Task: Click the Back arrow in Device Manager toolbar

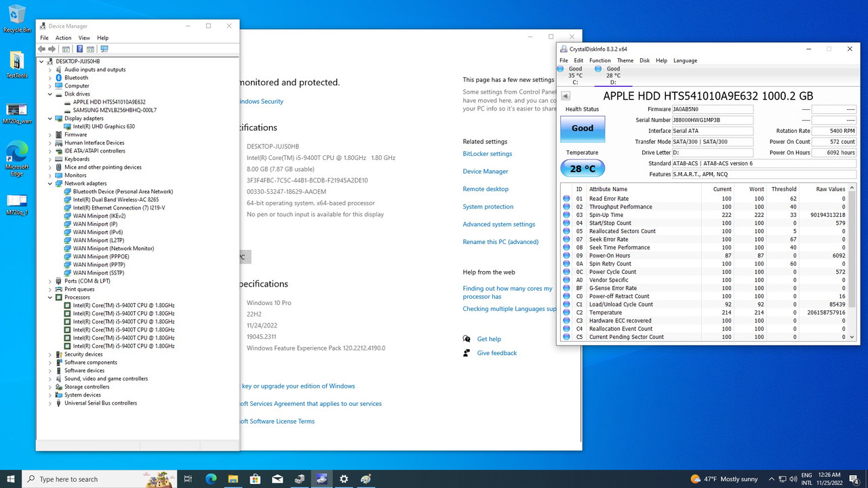Action: tap(42, 49)
